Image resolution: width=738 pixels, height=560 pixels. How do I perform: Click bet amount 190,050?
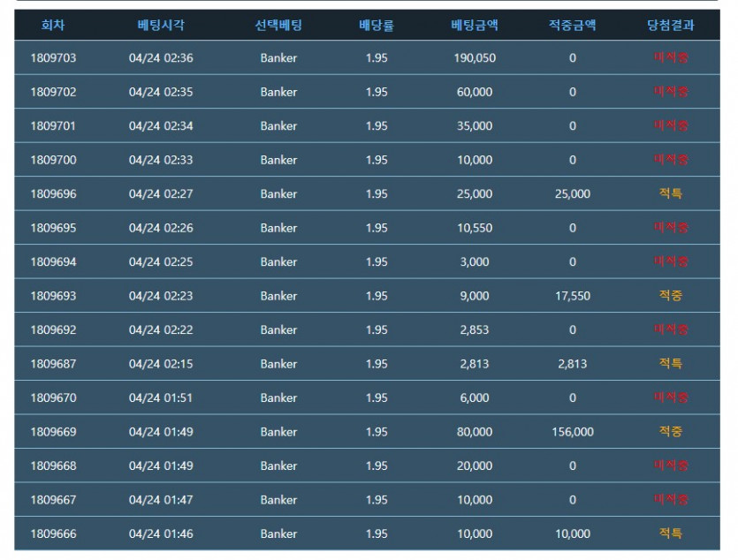pos(475,57)
